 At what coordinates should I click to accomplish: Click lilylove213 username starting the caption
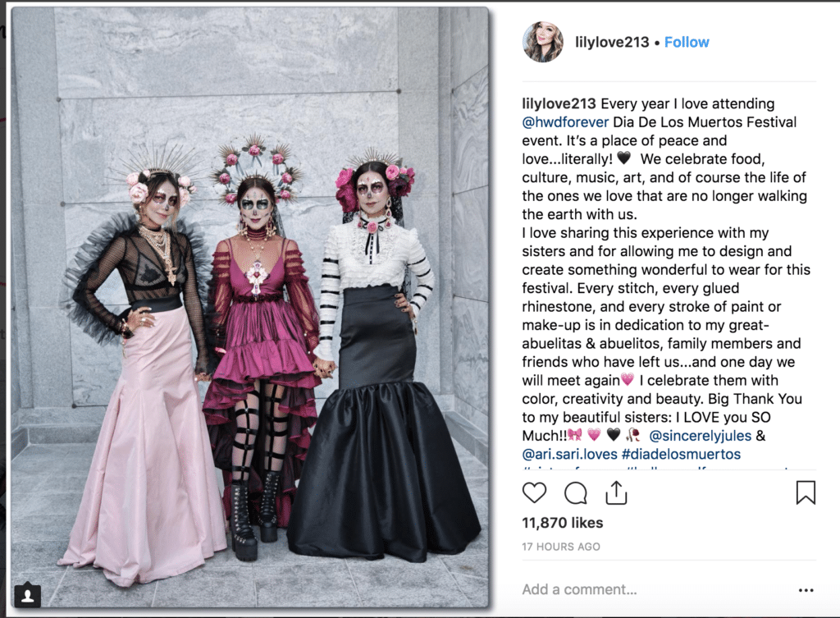(x=559, y=103)
